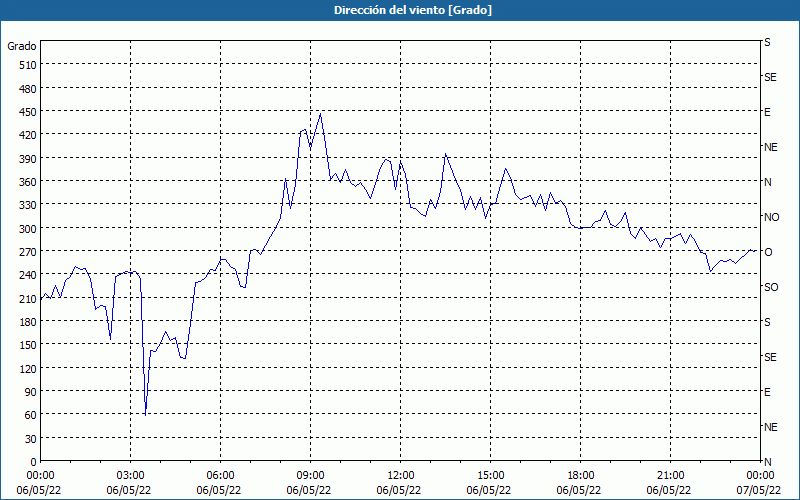Click the 330 y-axis value
800x500 pixels.
pyautogui.click(x=28, y=205)
